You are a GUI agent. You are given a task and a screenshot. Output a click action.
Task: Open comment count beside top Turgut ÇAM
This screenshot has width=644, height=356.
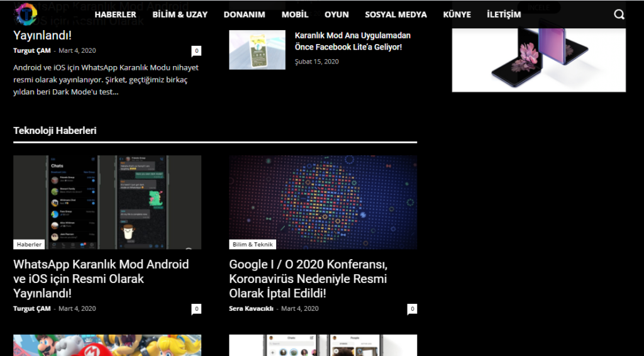196,52
